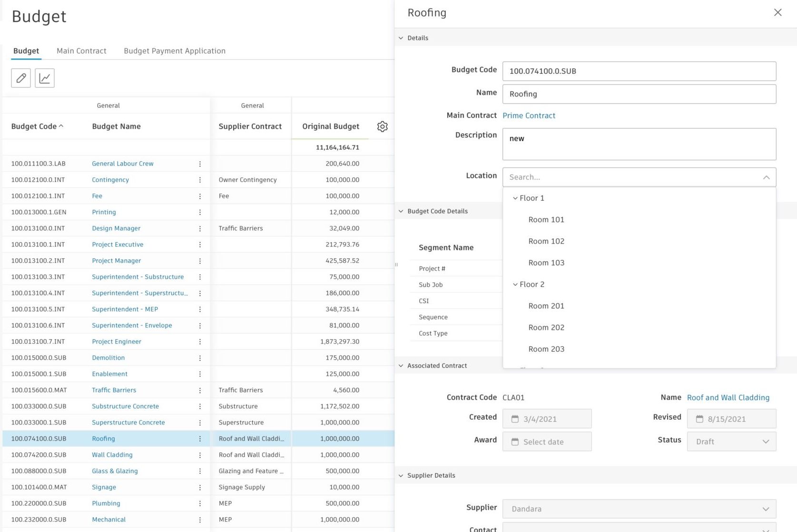This screenshot has width=797, height=532.
Task: Open row menu for Demolition
Action: tap(200, 358)
